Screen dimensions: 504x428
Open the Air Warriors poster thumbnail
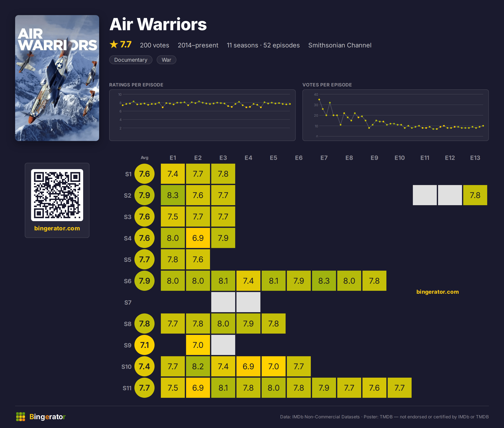click(x=57, y=78)
